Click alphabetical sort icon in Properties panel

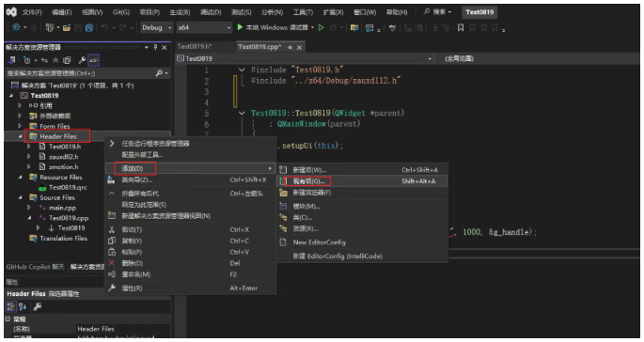[23, 306]
